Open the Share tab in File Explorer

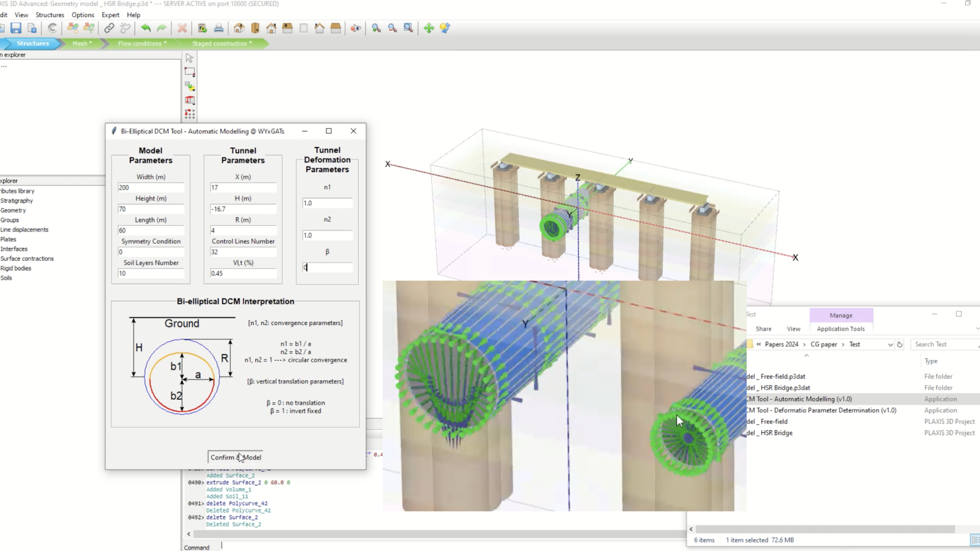tap(764, 329)
